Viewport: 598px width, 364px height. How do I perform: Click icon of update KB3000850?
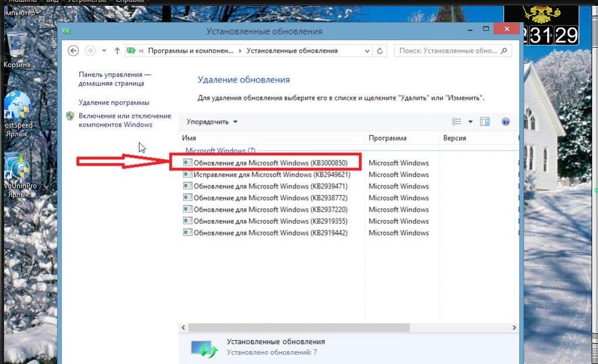(x=187, y=163)
